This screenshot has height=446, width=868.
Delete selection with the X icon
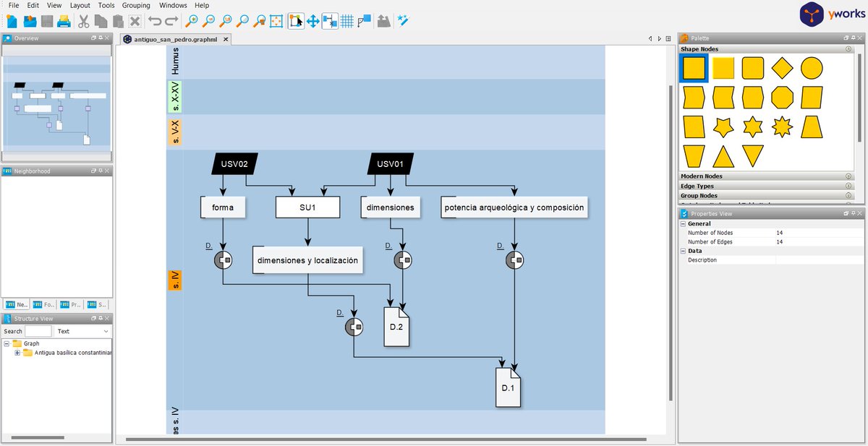tap(135, 21)
